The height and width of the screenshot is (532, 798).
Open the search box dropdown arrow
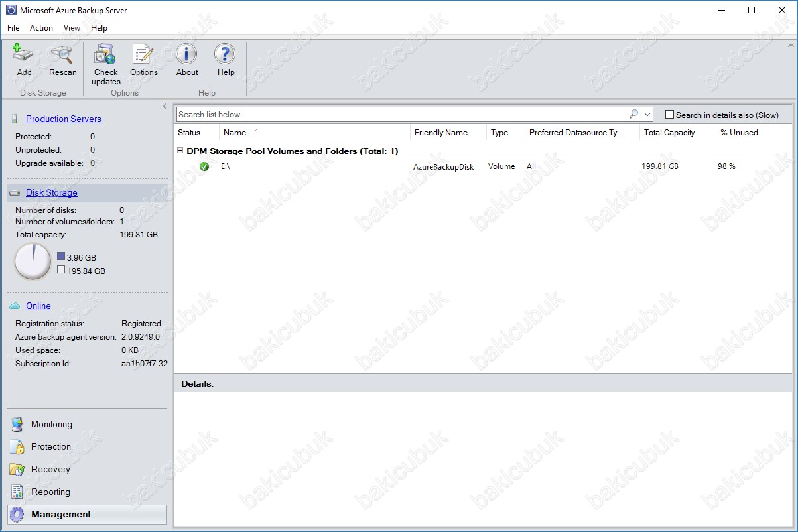point(647,115)
